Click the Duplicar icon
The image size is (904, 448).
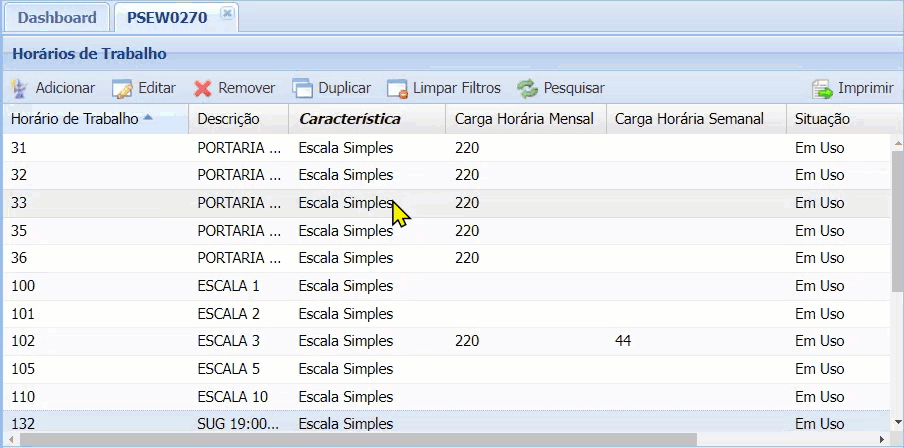coord(302,88)
